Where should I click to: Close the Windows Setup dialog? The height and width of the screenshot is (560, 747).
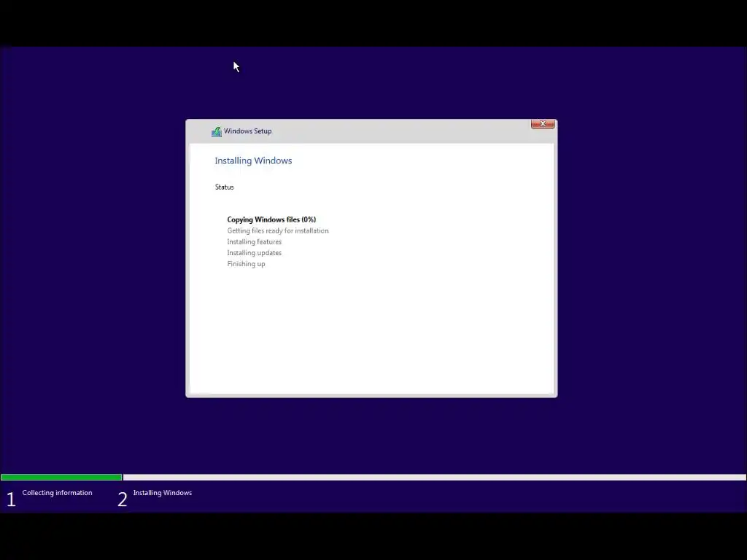543,124
